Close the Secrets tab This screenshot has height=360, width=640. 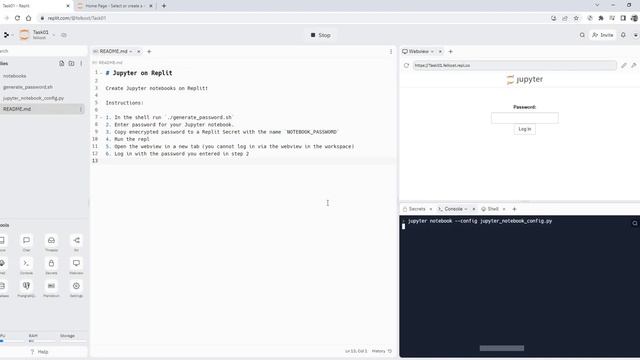pyautogui.click(x=431, y=209)
